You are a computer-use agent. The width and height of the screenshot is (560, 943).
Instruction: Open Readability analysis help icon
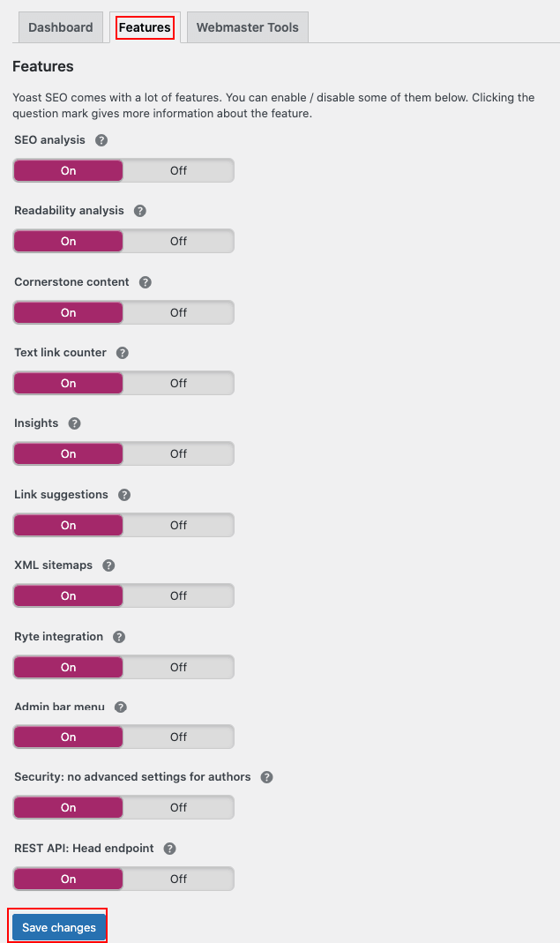[139, 211]
